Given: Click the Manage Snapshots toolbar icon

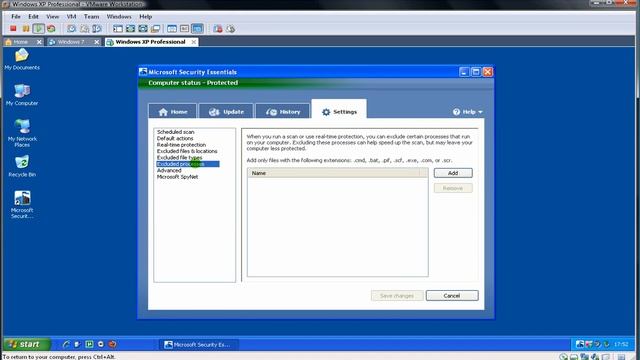Looking at the screenshot, I should (x=97, y=29).
